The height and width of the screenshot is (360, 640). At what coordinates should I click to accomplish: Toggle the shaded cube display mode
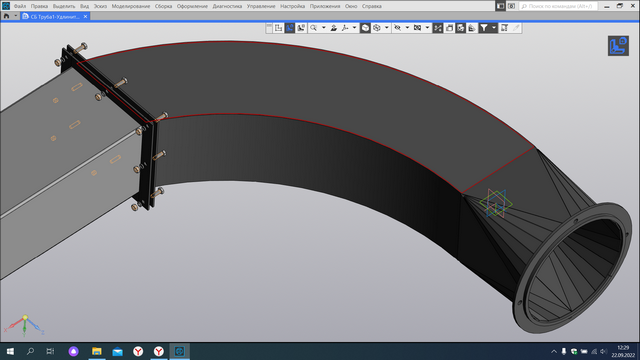(365, 28)
